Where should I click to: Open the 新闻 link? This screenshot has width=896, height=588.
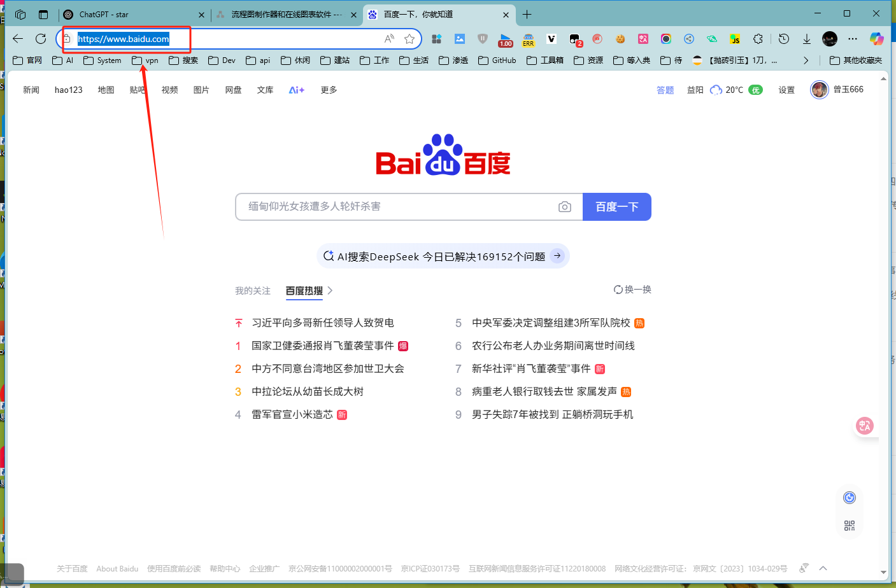pyautogui.click(x=31, y=90)
